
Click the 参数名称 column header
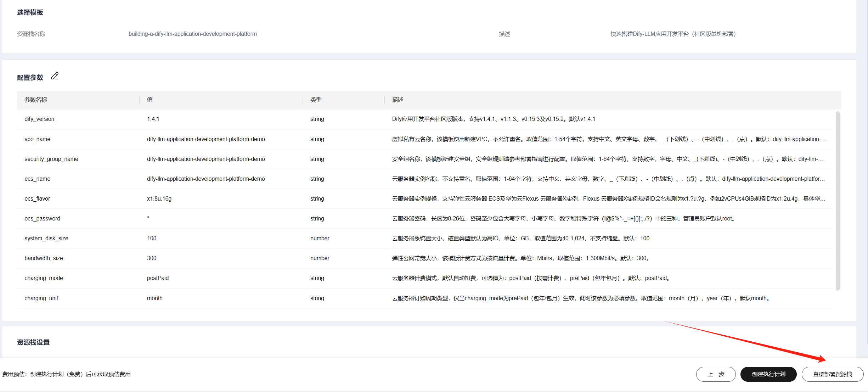[35, 100]
